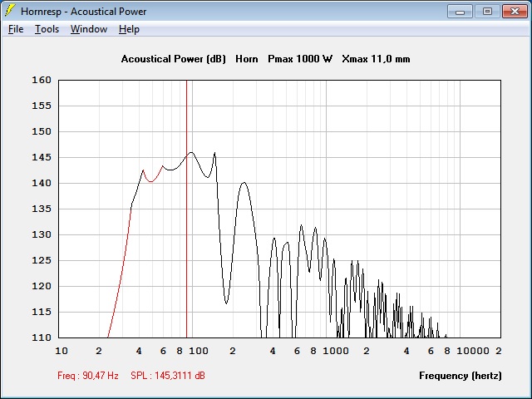The height and width of the screenshot is (399, 532).
Task: Close the Acoustical Power window
Action: click(x=515, y=12)
